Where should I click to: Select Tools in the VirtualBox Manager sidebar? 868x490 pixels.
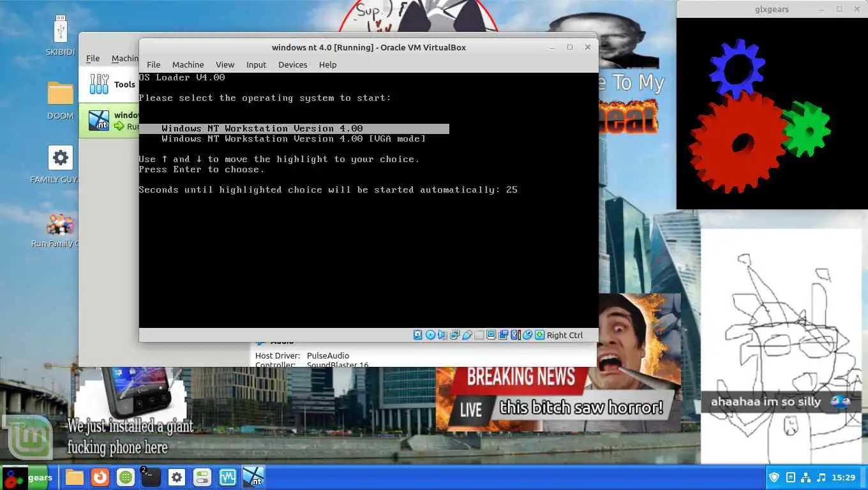click(108, 84)
